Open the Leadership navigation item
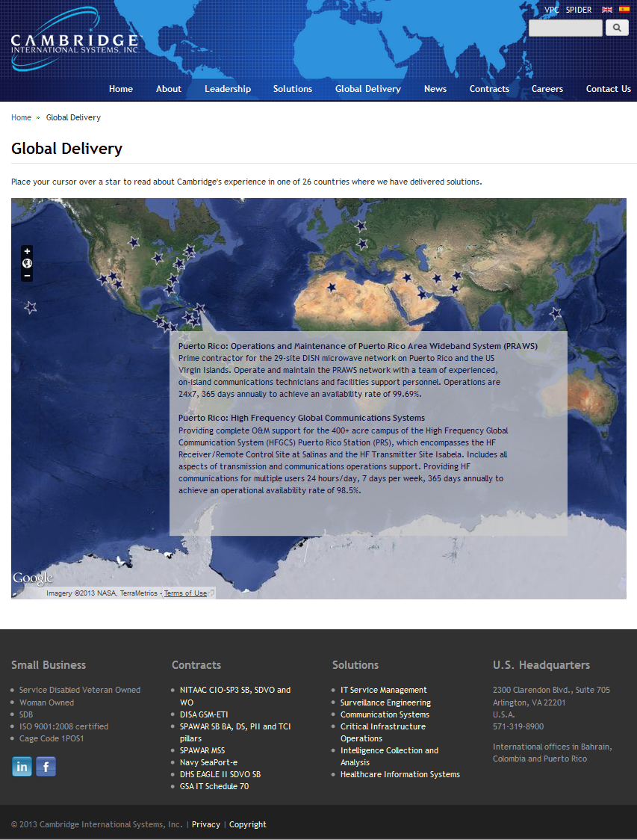Screen dimensions: 637x840 tap(228, 89)
